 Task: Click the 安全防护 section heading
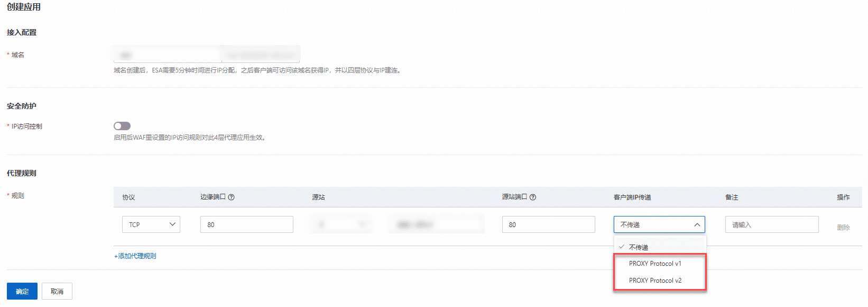click(22, 106)
